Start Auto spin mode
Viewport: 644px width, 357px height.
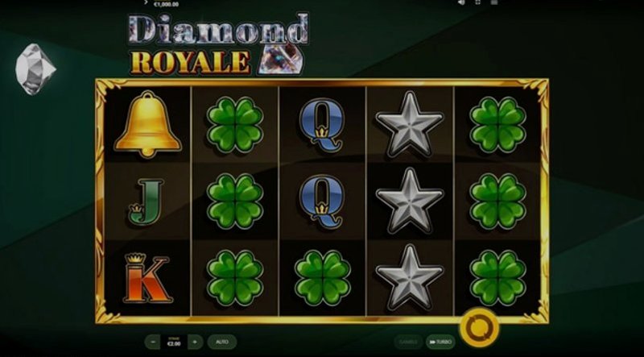tap(222, 342)
